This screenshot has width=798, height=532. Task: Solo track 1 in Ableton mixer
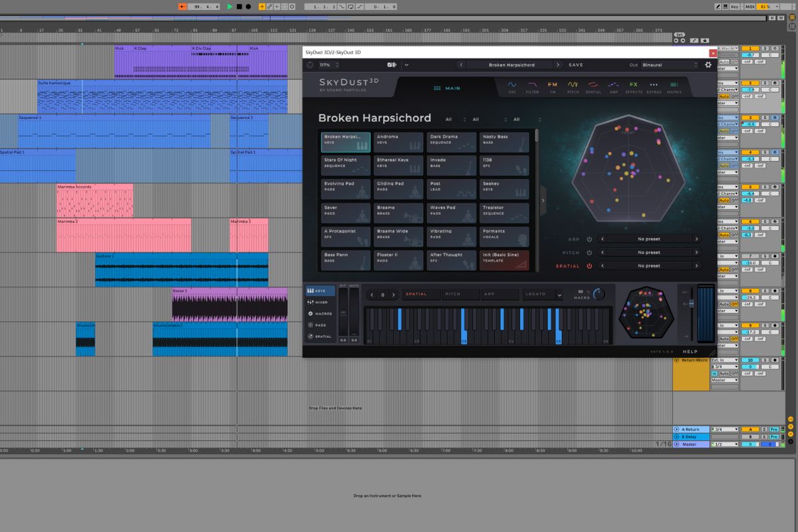coord(765,49)
